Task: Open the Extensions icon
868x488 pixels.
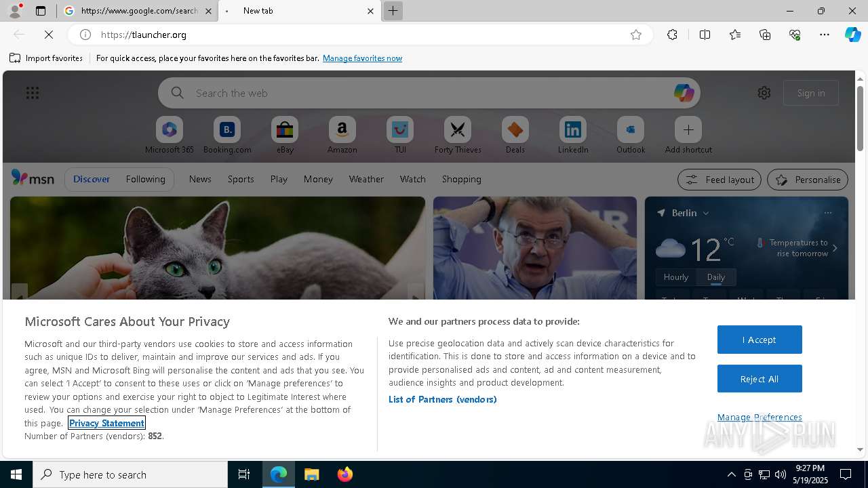Action: (672, 35)
